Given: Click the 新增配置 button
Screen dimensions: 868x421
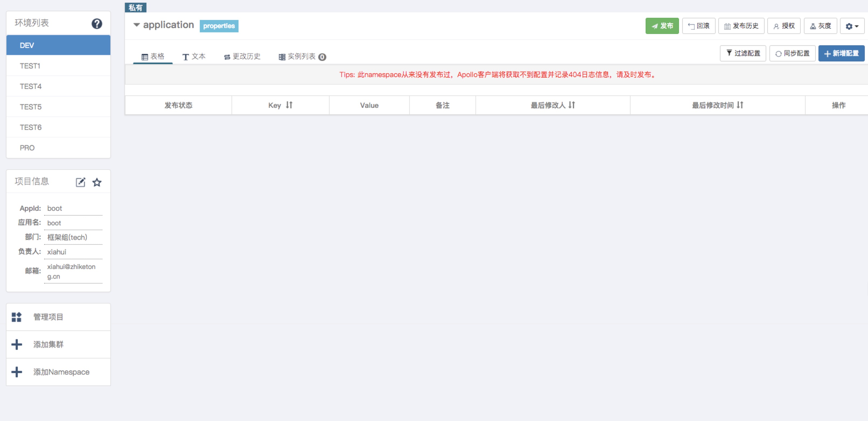Looking at the screenshot, I should click(841, 53).
